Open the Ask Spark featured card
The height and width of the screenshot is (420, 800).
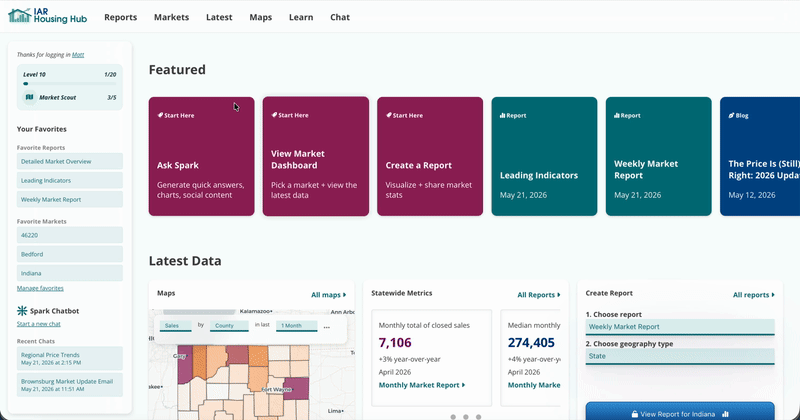point(202,156)
